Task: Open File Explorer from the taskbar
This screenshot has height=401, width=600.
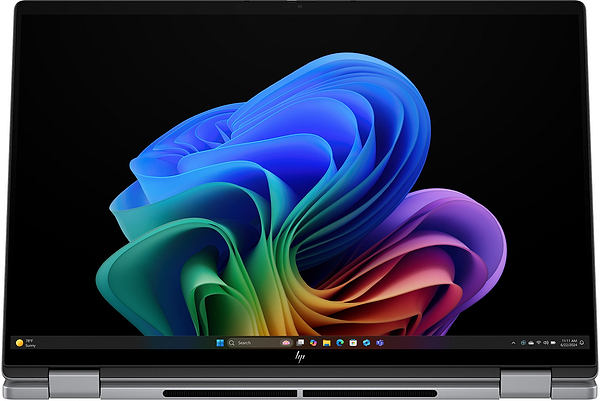Action: pyautogui.click(x=326, y=343)
